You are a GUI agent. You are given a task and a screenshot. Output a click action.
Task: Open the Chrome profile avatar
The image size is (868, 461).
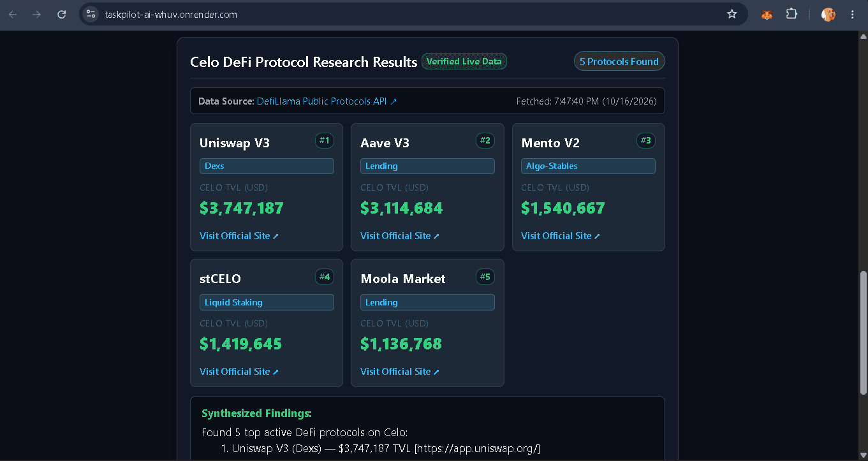[x=828, y=14]
